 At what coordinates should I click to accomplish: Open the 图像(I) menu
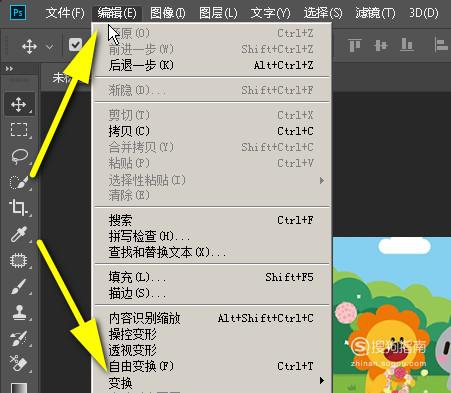168,13
